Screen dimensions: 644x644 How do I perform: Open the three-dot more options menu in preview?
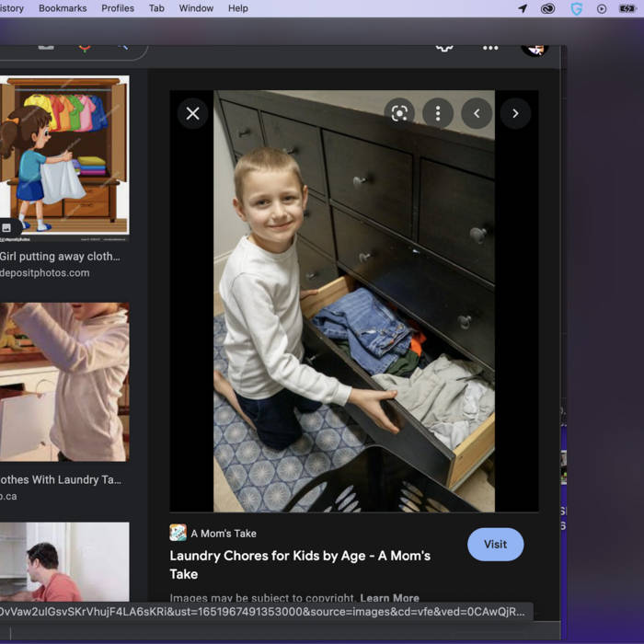(x=438, y=113)
